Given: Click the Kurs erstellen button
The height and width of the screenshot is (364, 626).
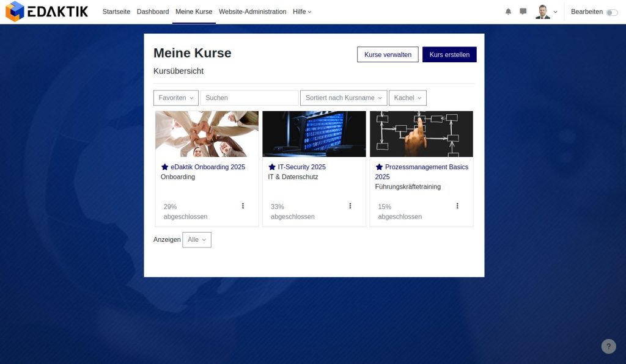Looking at the screenshot, I should pos(449,54).
